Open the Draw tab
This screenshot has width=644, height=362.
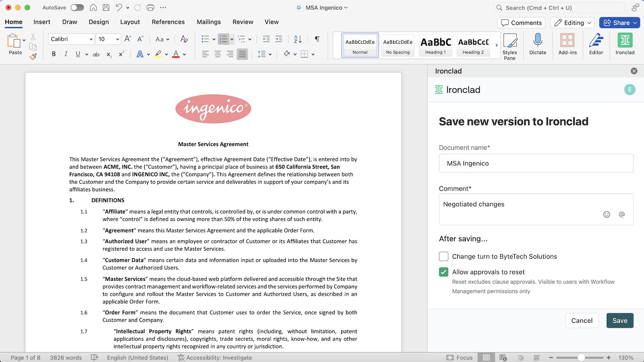click(70, 22)
